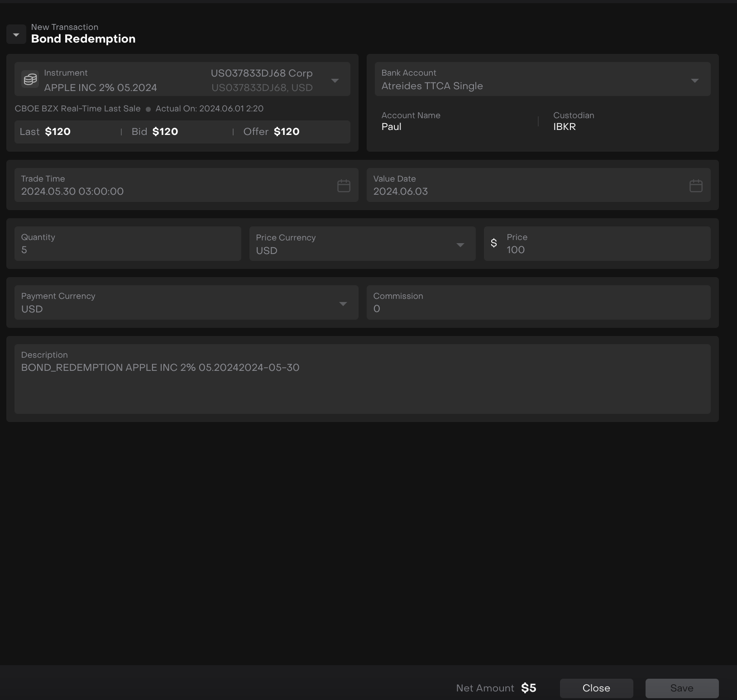The width and height of the screenshot is (737, 700).
Task: Click the coin stack instrument icon
Action: coord(30,80)
